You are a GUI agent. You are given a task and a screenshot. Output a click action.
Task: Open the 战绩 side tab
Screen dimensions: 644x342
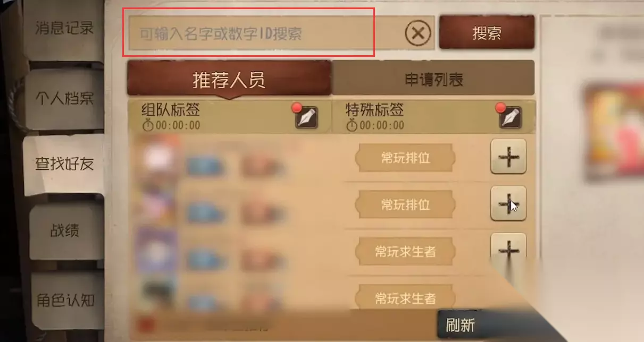[x=65, y=231]
